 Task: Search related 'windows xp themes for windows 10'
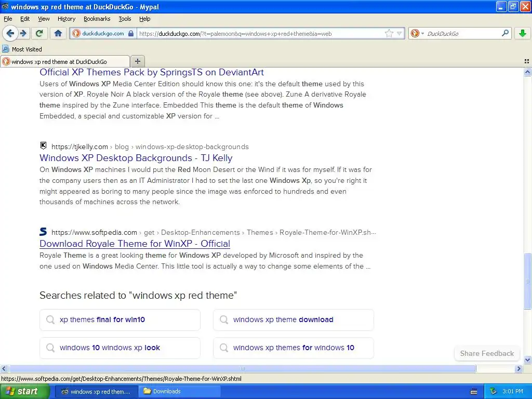tap(293, 348)
